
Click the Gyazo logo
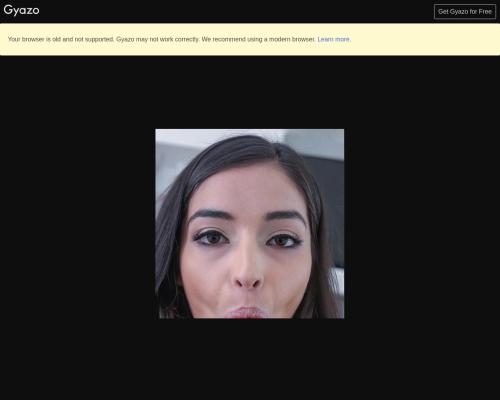point(21,10)
